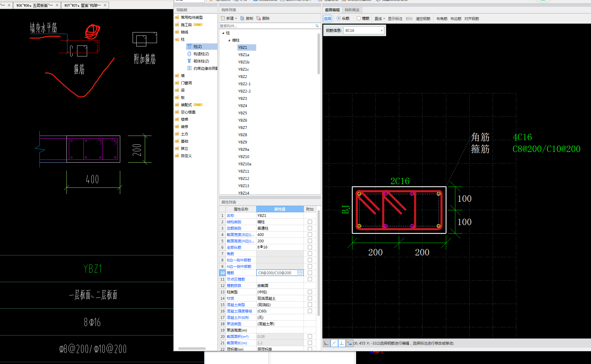The width and height of the screenshot is (591, 364).
Task: Open the 直线 draw mode dropdown
Action: pyautogui.click(x=384, y=19)
